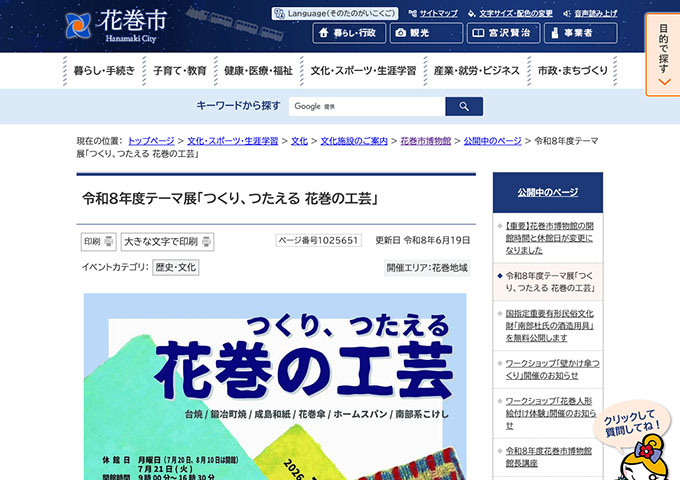Select the 観光 button
The width and height of the screenshot is (680, 480).
(x=426, y=33)
